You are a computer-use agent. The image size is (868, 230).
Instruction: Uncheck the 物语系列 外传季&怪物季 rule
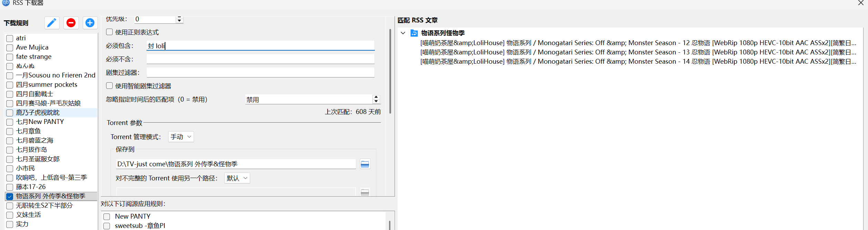click(10, 196)
